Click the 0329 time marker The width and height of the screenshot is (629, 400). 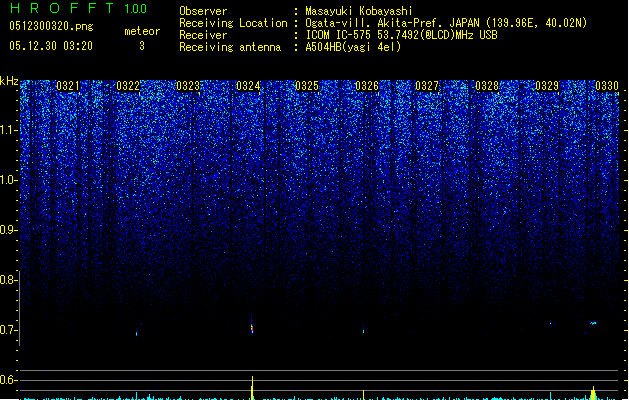point(547,86)
